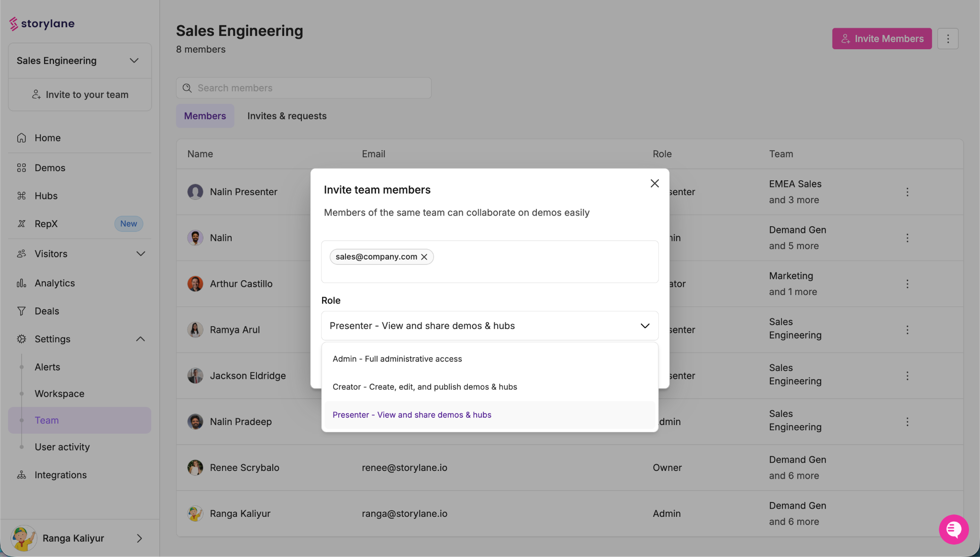Click the Storylane logo icon
Screen dimensions: 980x557
(x=13, y=23)
